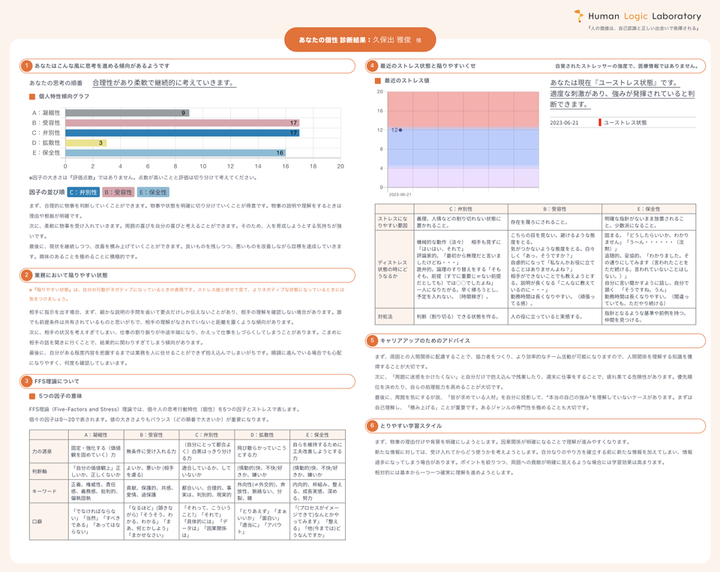Click the 口癖 row header in FFS table
Image resolution: width=720 pixels, height=572 pixels.
(49, 522)
